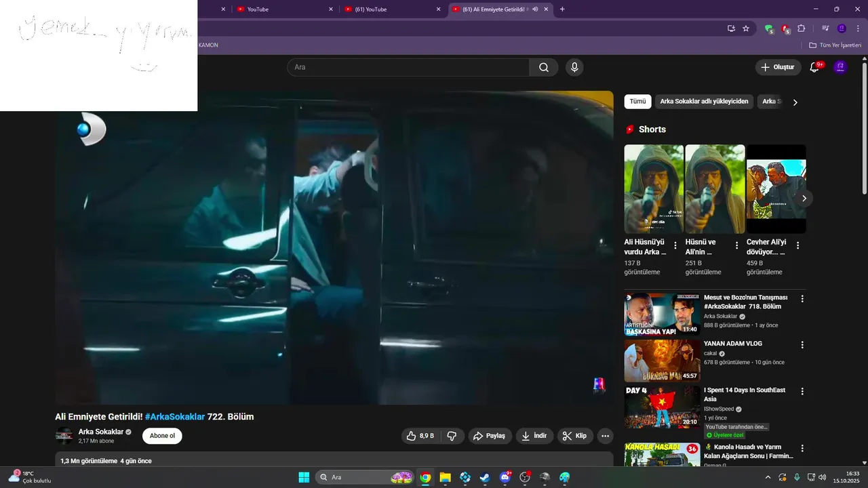Click the 'Klip' clip button
The height and width of the screenshot is (488, 868).
coord(575,436)
